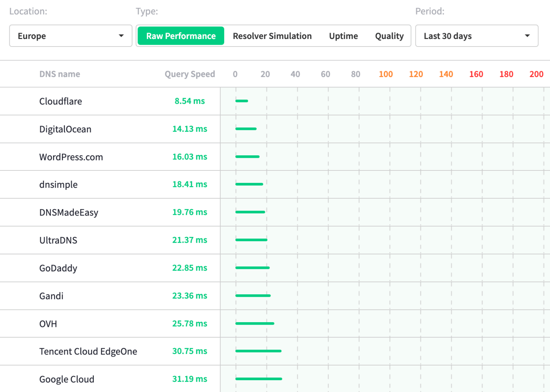The height and width of the screenshot is (392, 550).
Task: Select the Raw Performance tab
Action: (181, 36)
